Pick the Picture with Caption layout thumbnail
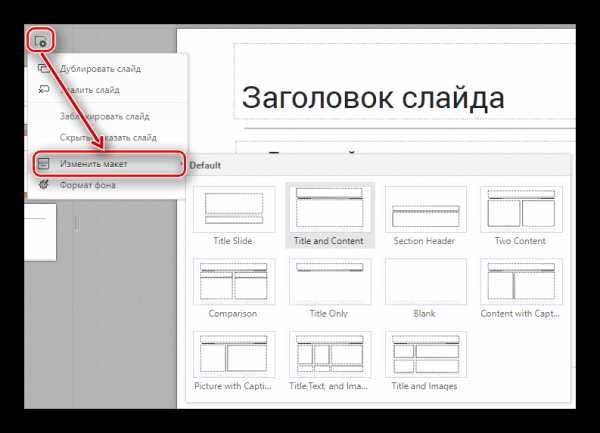The width and height of the screenshot is (600, 433). coord(234,355)
